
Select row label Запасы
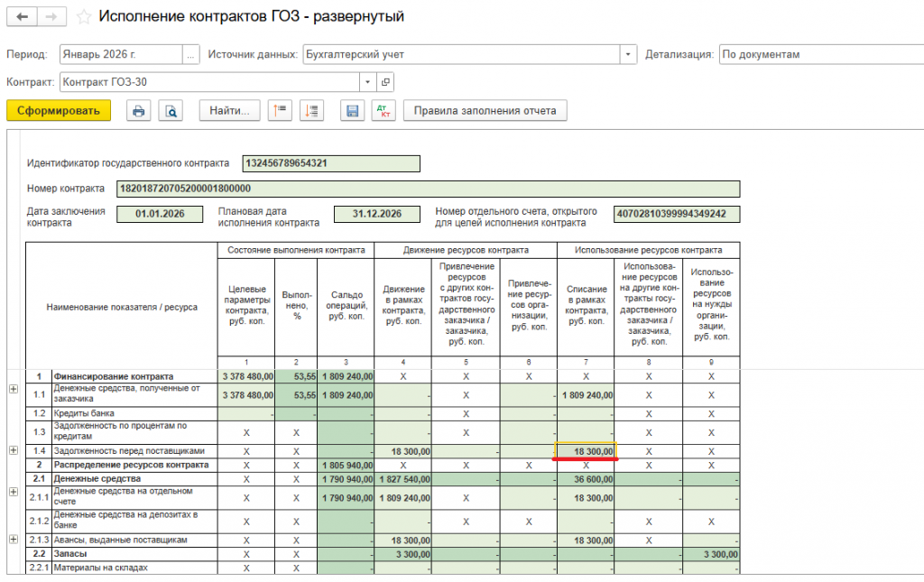coord(70,554)
